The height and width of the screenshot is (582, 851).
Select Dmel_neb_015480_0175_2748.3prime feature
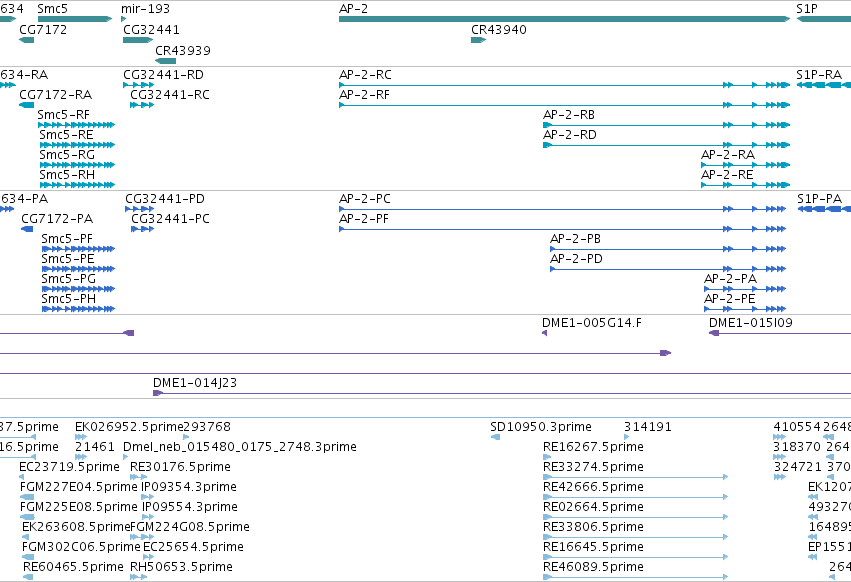coord(126,457)
